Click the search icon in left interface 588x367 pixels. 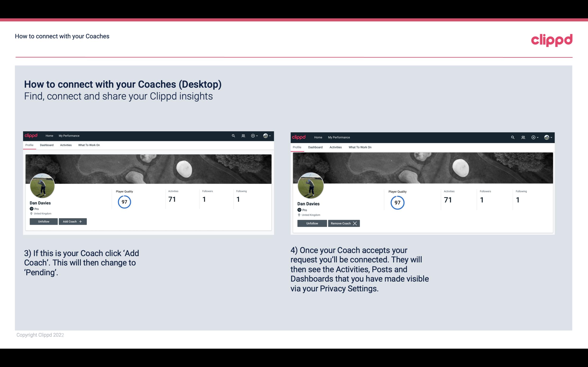click(x=233, y=136)
